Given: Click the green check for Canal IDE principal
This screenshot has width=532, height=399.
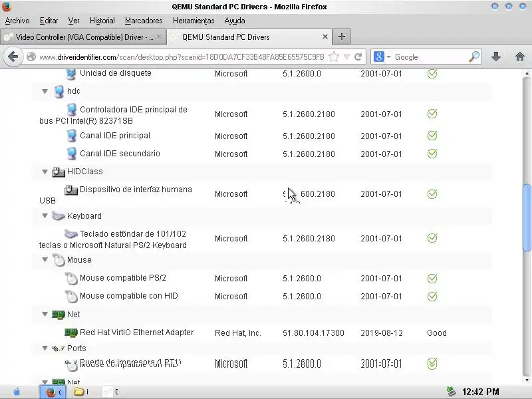Looking at the screenshot, I should [x=432, y=136].
